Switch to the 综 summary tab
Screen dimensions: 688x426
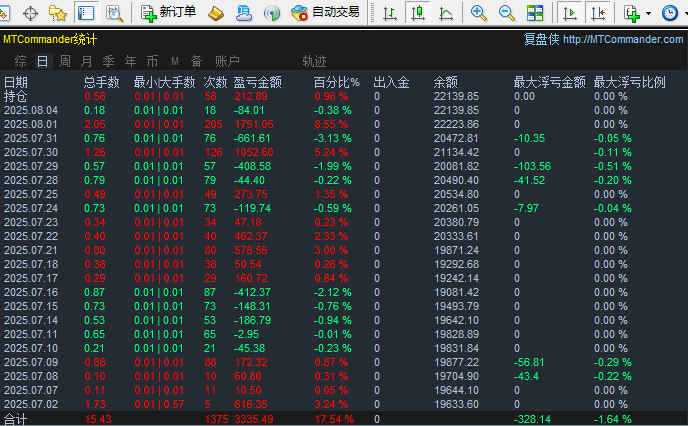point(20,61)
